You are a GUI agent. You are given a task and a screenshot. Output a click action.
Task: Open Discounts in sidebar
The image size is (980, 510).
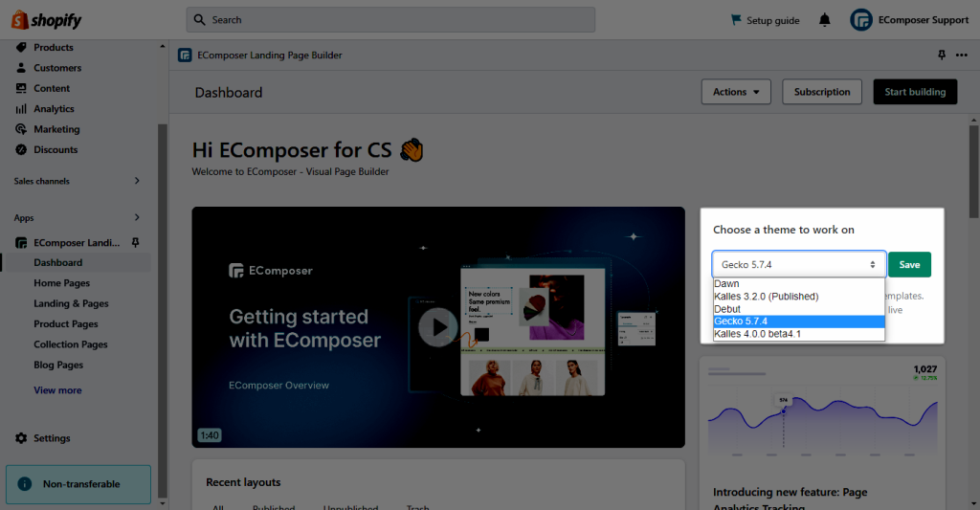[55, 150]
